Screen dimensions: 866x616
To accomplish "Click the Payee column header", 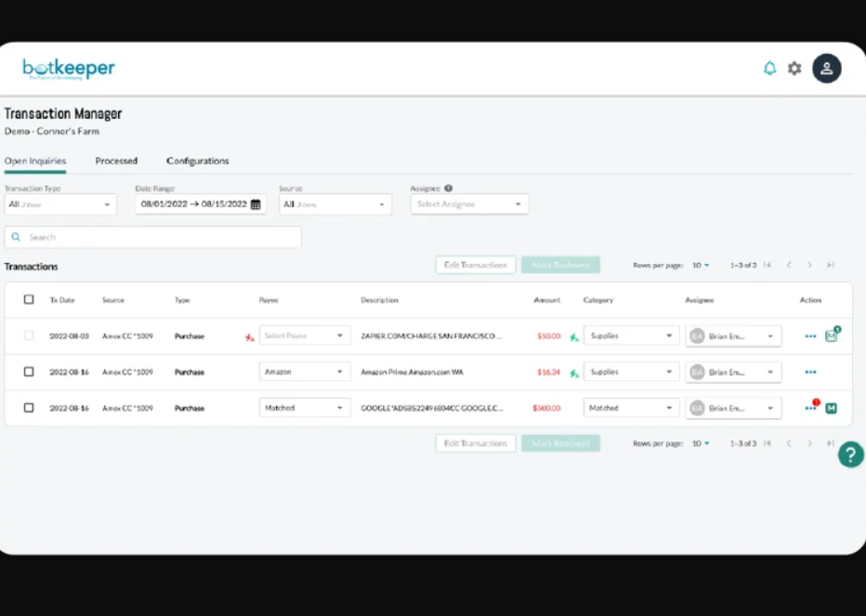I will pos(269,300).
